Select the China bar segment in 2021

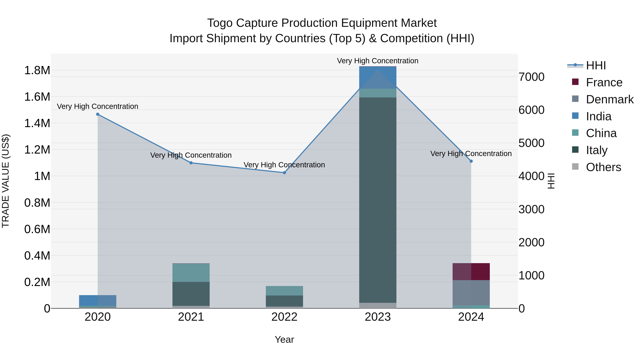[191, 273]
